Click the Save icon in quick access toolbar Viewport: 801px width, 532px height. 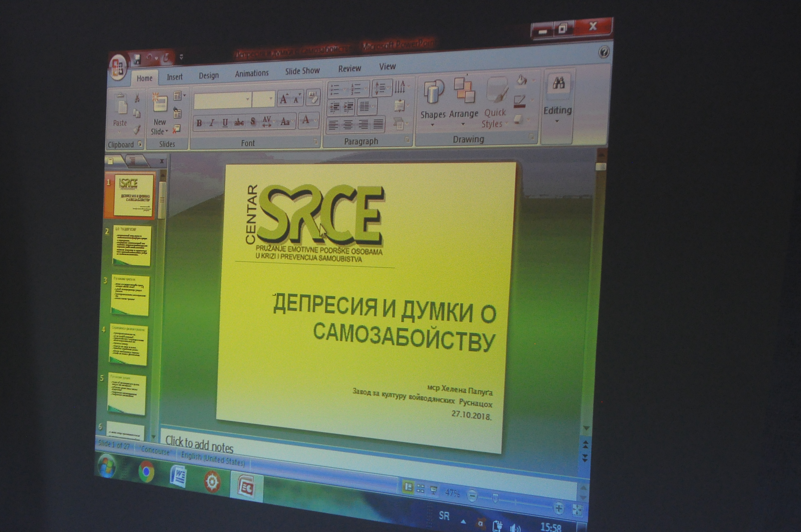(x=137, y=59)
